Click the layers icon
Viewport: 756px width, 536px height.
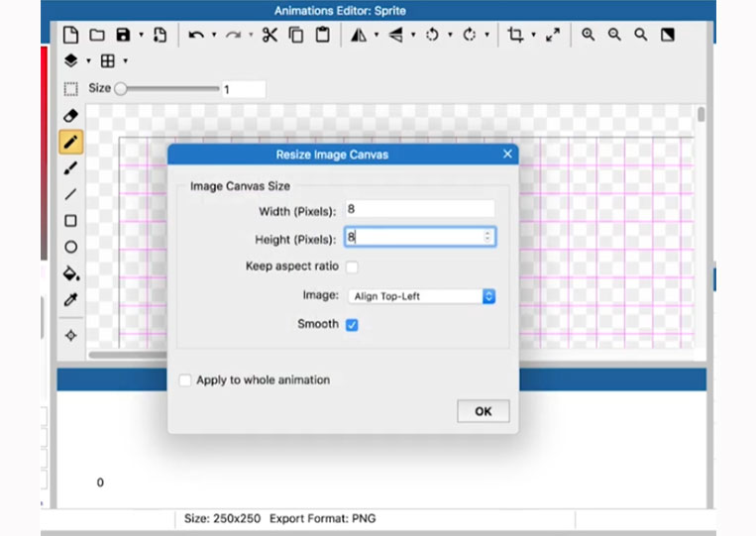(x=71, y=60)
